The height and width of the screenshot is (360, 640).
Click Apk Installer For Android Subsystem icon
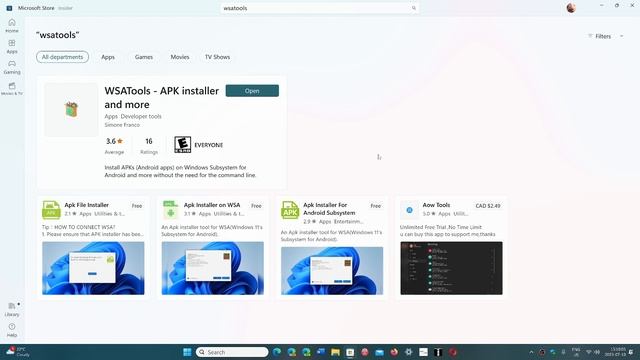[x=290, y=210]
